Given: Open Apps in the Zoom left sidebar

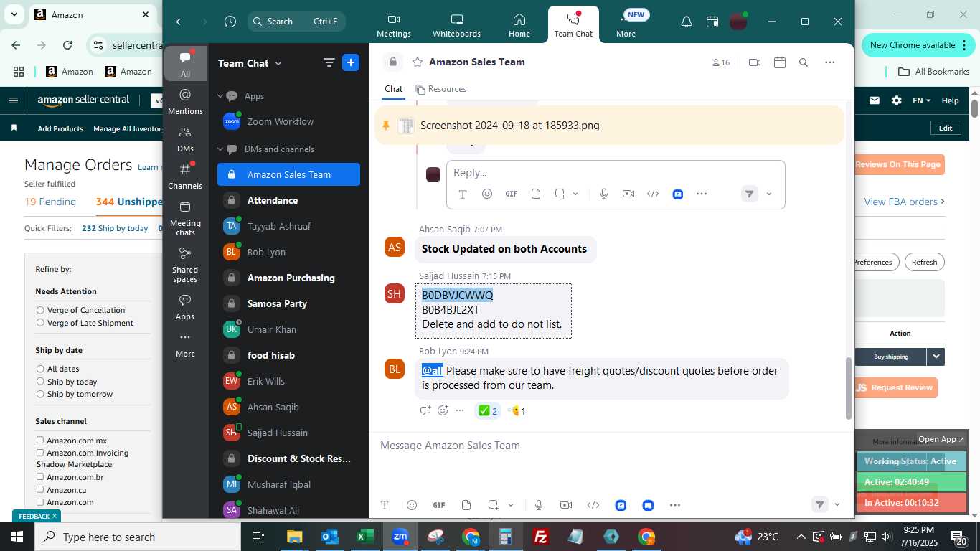Looking at the screenshot, I should coord(185,306).
